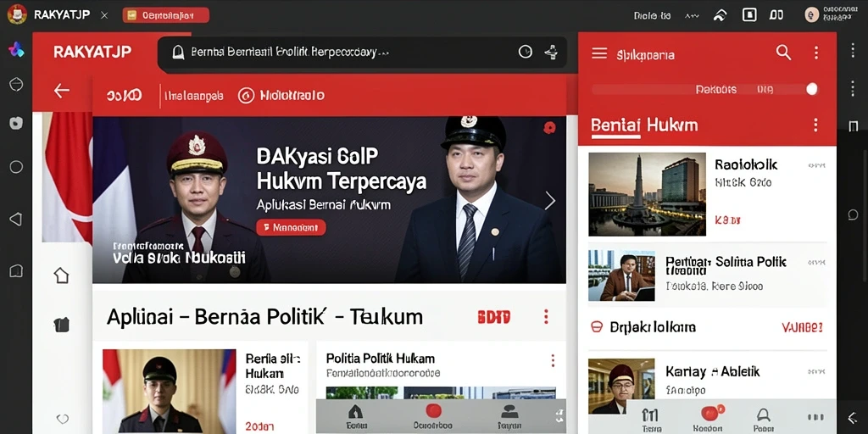
Task: Click the search icon in right panel
Action: (x=783, y=53)
